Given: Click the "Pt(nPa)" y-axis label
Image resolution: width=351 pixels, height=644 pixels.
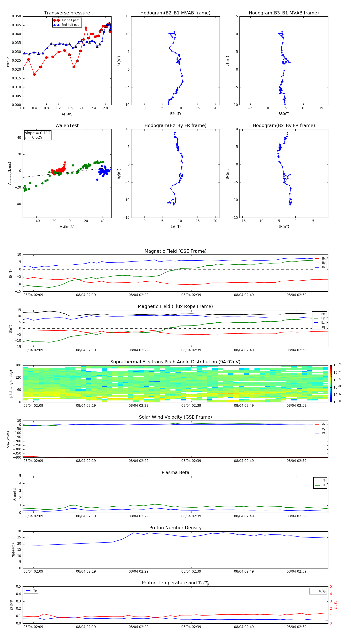Looking at the screenshot, I should tap(8, 61).
